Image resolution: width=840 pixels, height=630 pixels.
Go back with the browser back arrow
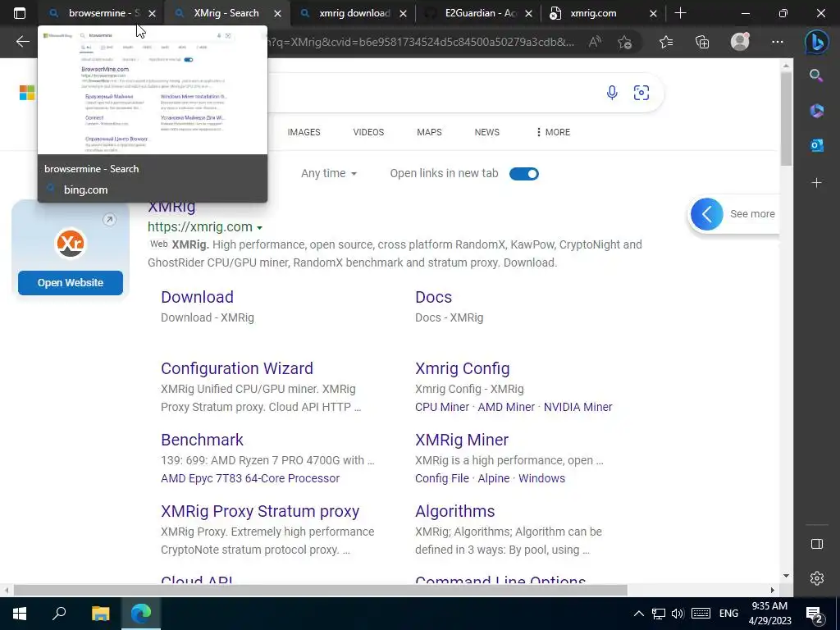(22, 41)
